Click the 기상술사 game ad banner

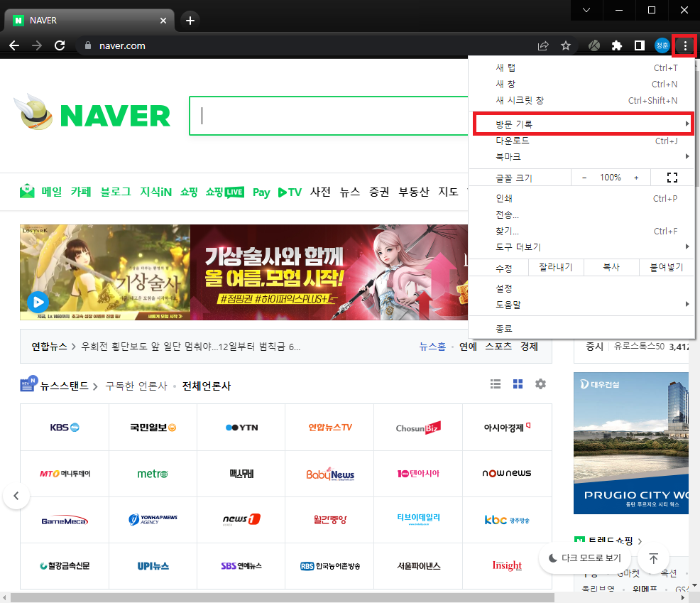pyautogui.click(x=244, y=272)
